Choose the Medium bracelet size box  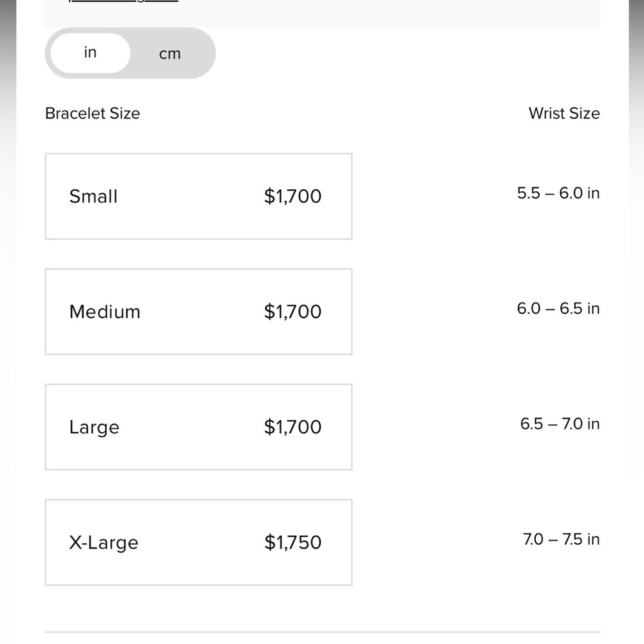[x=198, y=312]
